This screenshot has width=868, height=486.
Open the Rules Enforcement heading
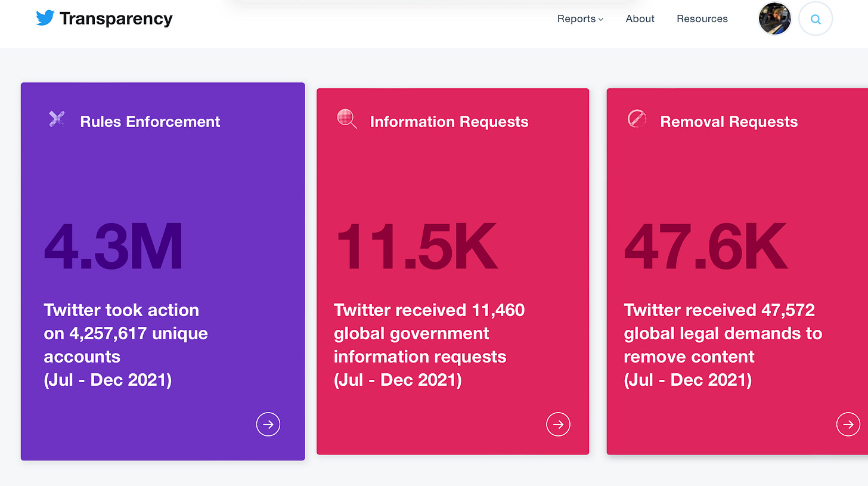coord(150,122)
